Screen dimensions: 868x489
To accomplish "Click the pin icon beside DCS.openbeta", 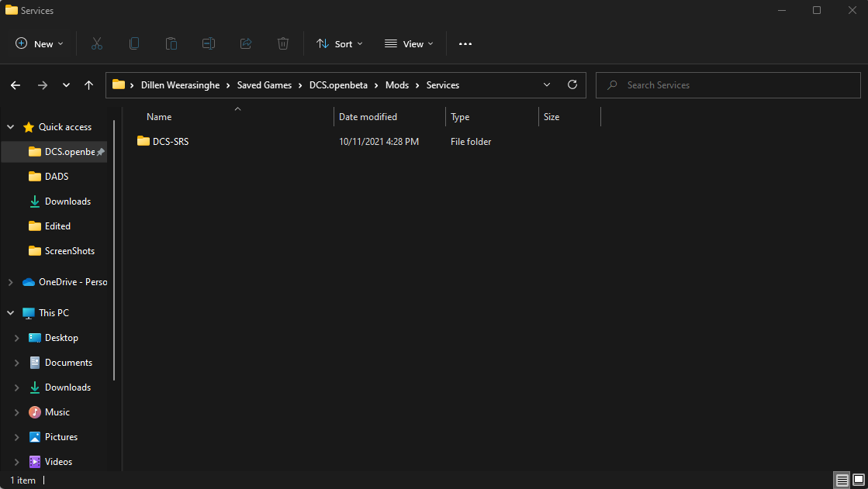I will point(100,152).
